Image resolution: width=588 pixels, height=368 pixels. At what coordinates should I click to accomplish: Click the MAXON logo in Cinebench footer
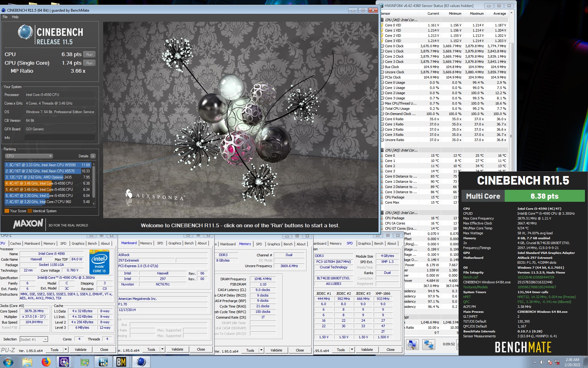28,224
